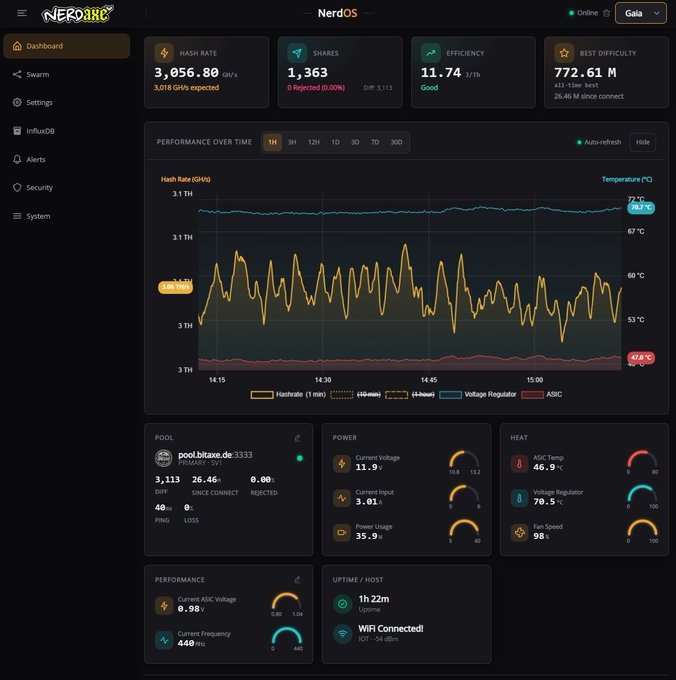676x680 pixels.
Task: Click the Voltage Regulator thermometer icon
Action: 519,498
